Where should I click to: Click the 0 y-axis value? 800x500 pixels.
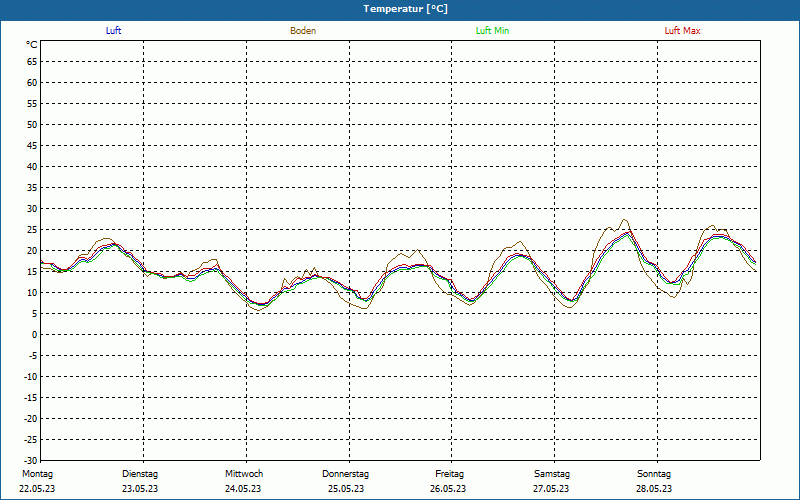[35, 335]
